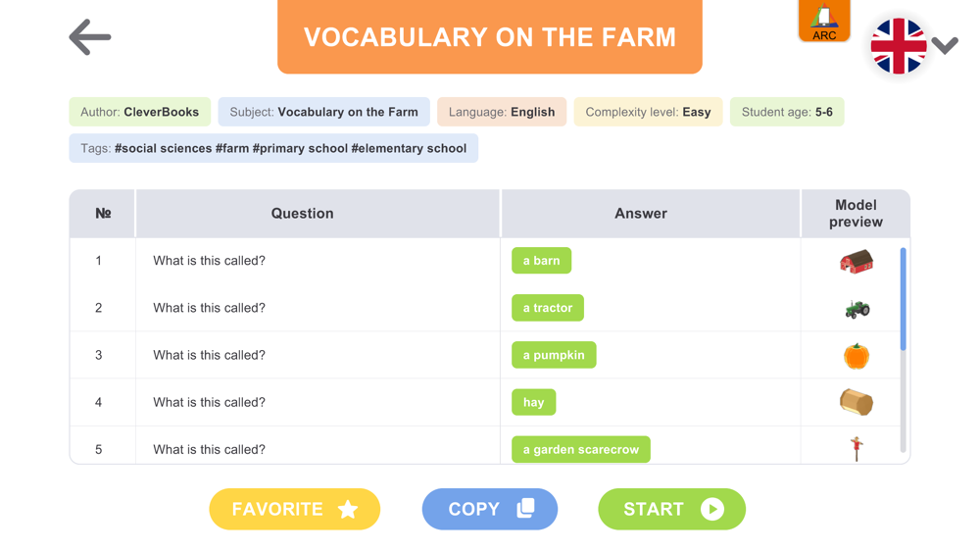The width and height of the screenshot is (980, 552).
Task: Click the Tags label with #farm hashtags
Action: coord(273,148)
